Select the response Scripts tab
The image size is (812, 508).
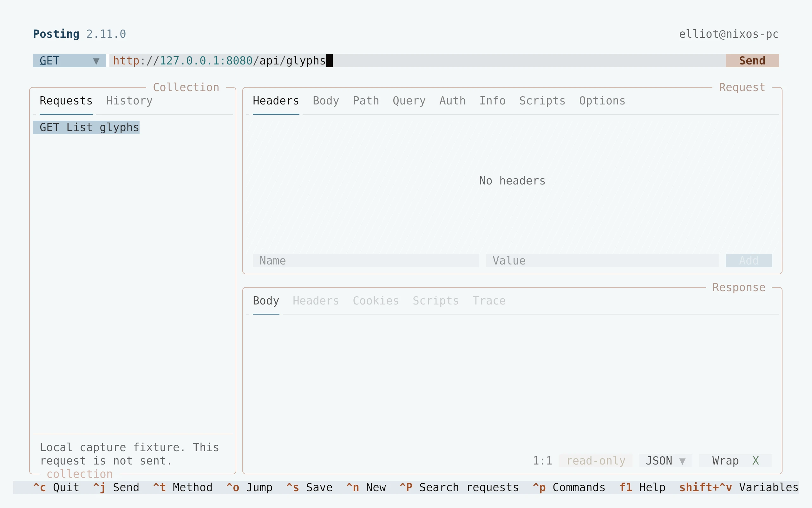(x=435, y=301)
